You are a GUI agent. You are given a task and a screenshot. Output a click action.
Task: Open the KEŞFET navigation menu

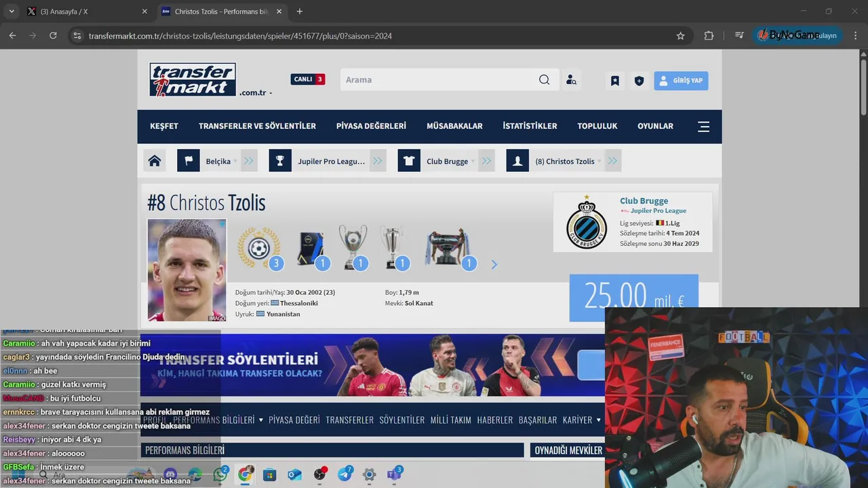[164, 126]
